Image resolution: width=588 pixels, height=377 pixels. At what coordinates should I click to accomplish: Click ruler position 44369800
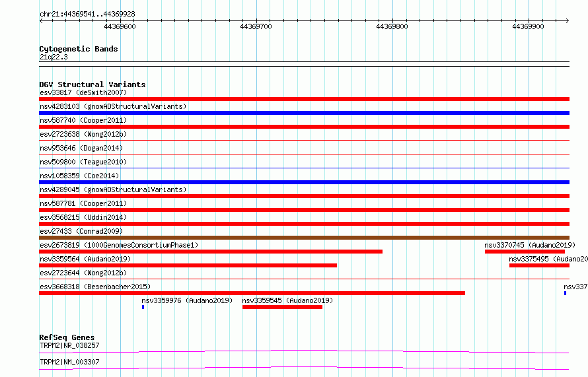392,26
